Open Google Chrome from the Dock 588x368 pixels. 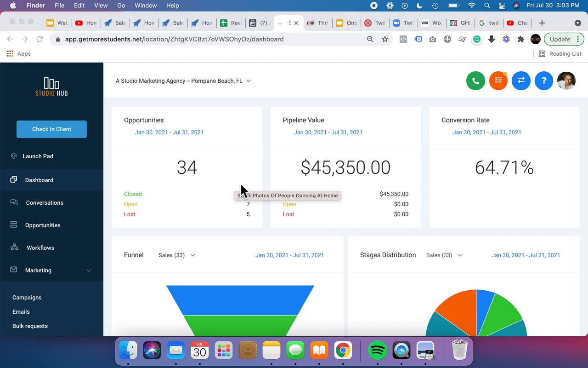coord(343,351)
